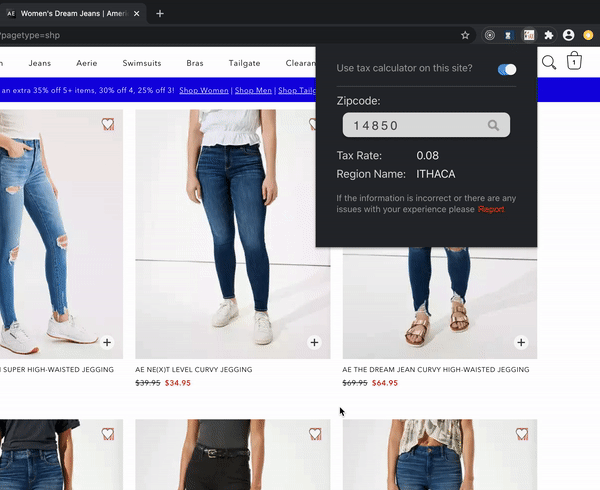Click AE NE(X)T LEVEL CURVY JEGGING title
Screen dimensions: 600x490
[194, 370]
